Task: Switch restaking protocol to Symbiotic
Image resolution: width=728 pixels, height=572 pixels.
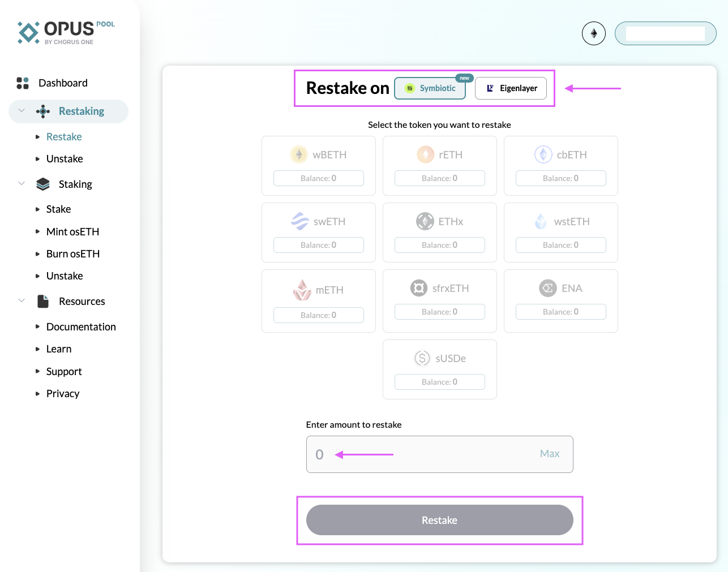Action: 430,88
